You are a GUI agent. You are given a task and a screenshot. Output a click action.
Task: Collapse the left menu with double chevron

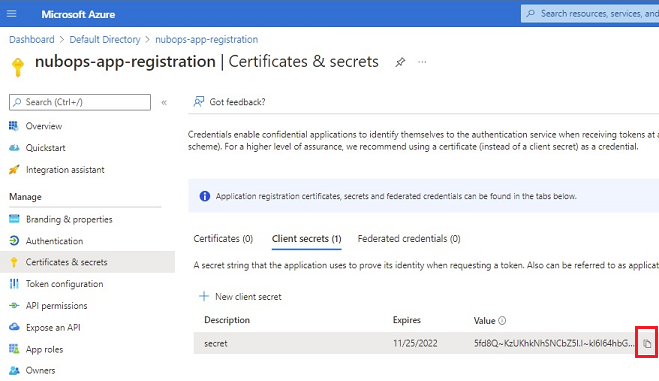[164, 102]
